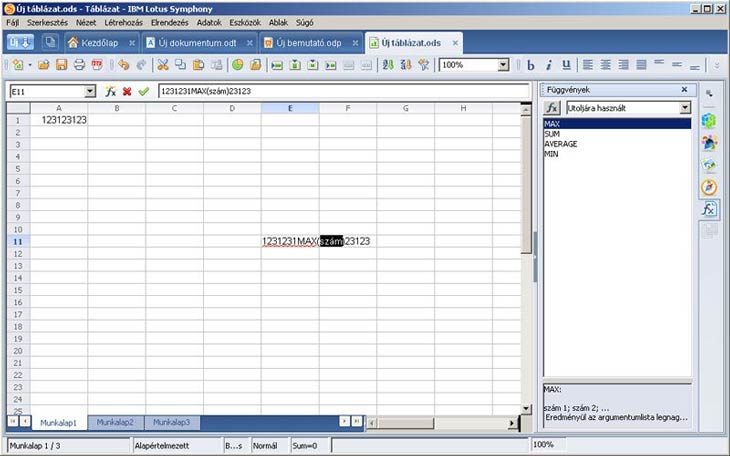This screenshot has width=730, height=456.
Task: Switch to the Munkalap2 sheet tab
Action: (x=115, y=423)
